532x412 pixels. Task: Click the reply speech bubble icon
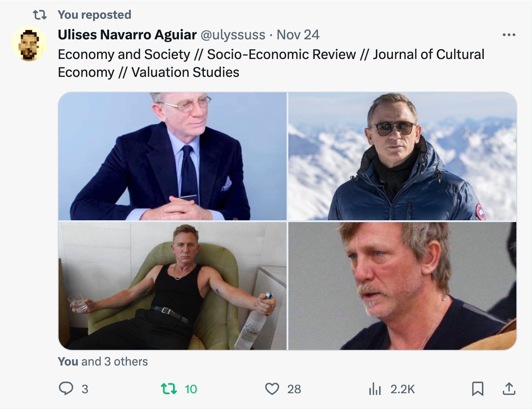66,389
